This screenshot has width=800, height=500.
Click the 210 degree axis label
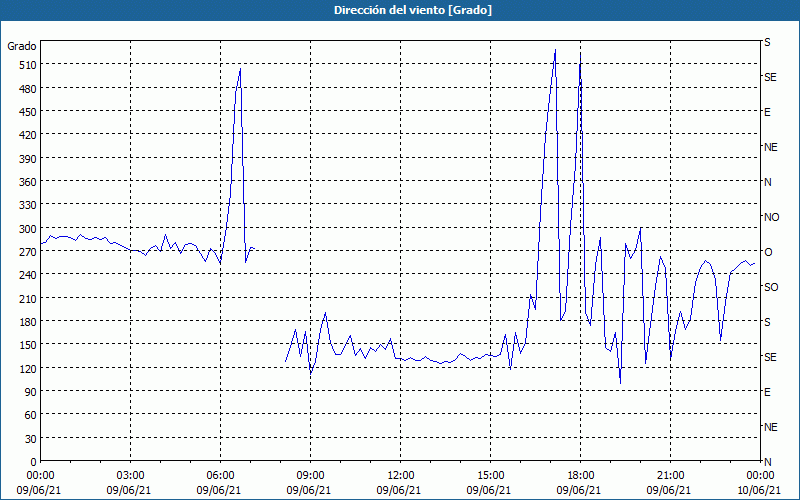coord(28,298)
